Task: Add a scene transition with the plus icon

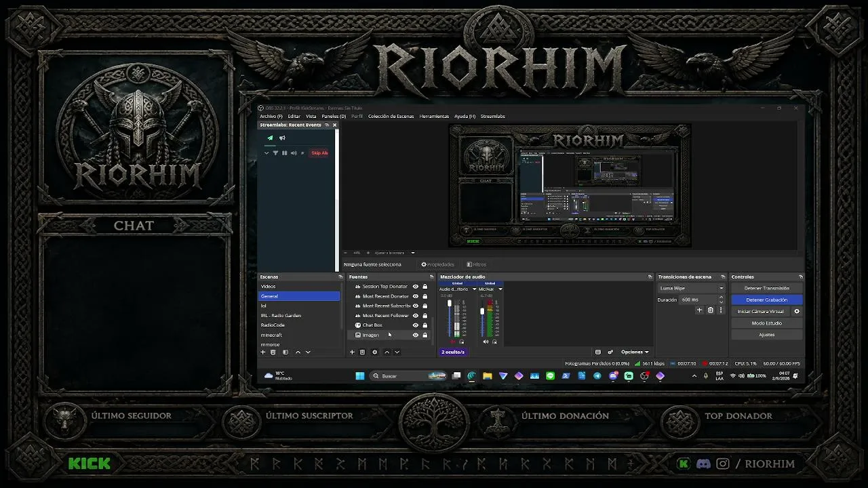Action: [x=699, y=310]
